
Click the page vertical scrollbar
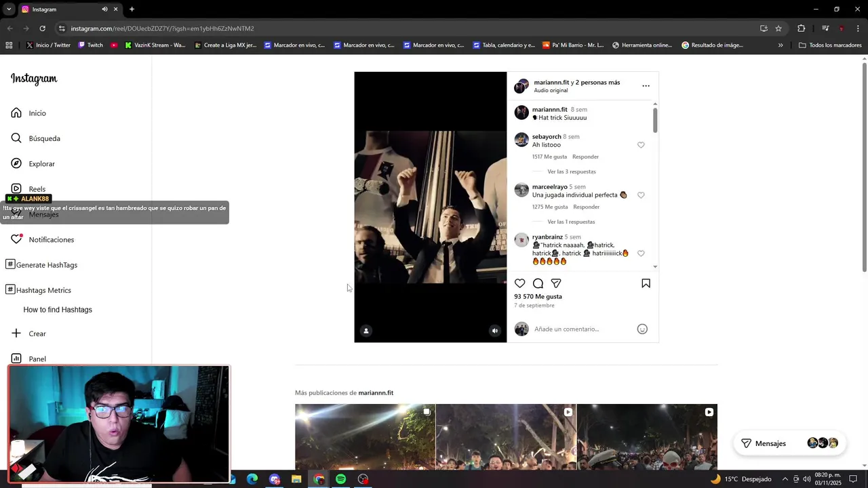(x=865, y=166)
